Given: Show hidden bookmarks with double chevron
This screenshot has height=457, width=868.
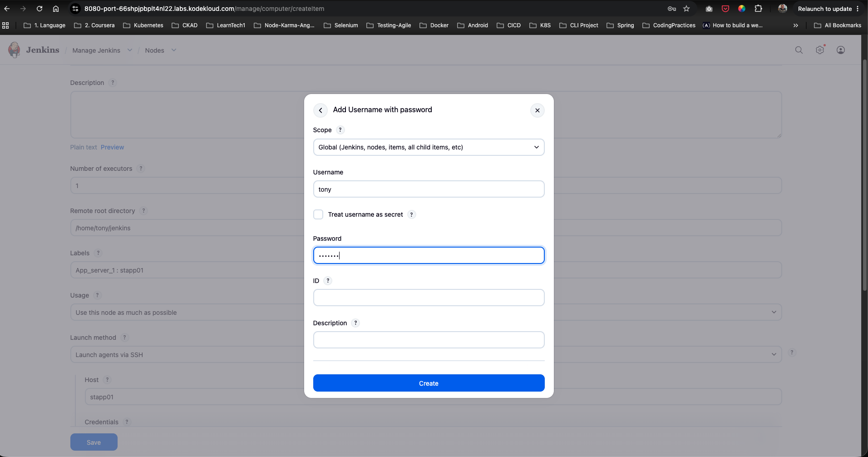Looking at the screenshot, I should point(795,25).
